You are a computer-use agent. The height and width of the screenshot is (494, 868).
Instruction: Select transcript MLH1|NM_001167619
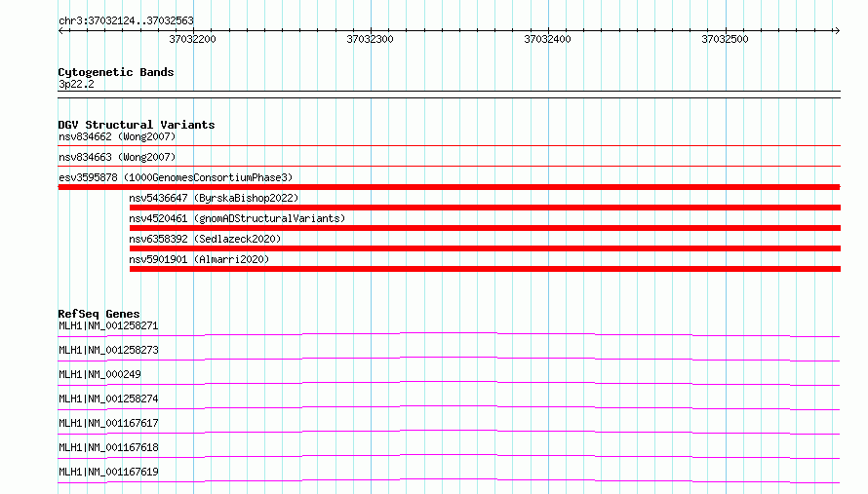[x=108, y=472]
